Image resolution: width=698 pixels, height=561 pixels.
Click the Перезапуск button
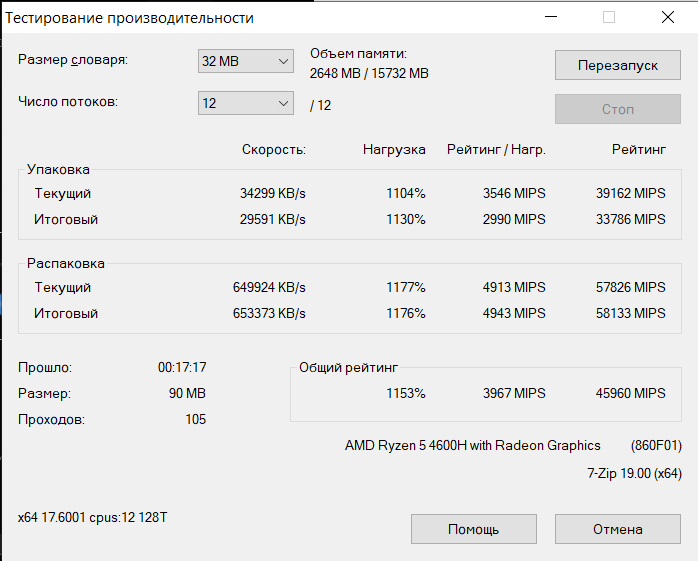617,65
